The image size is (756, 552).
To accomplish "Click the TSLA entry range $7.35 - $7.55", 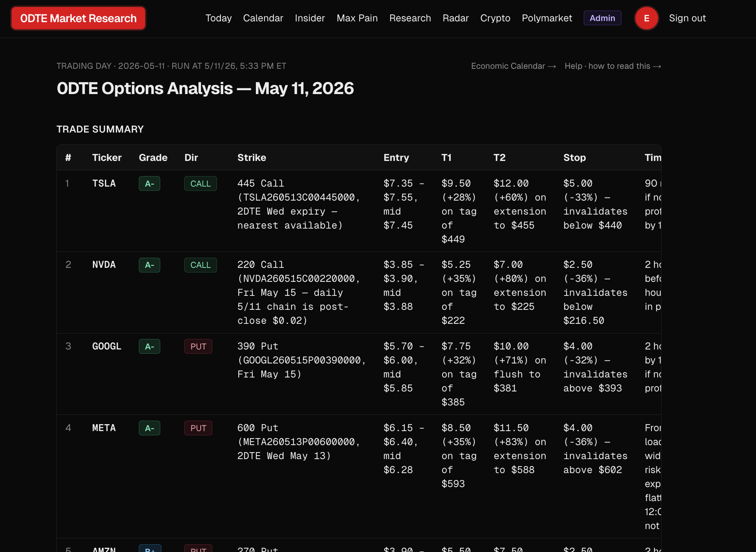I will click(404, 190).
